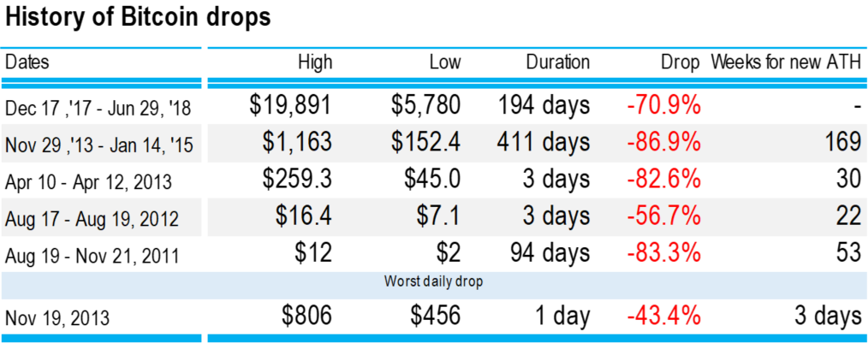Select the -43.4% worst daily drop value
The height and width of the screenshot is (343, 868).
(x=663, y=316)
